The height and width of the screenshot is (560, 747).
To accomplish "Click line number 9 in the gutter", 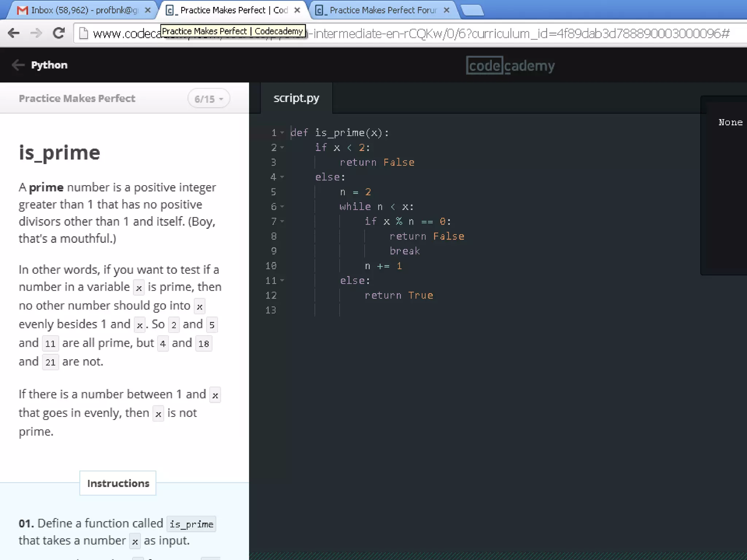I will [274, 251].
